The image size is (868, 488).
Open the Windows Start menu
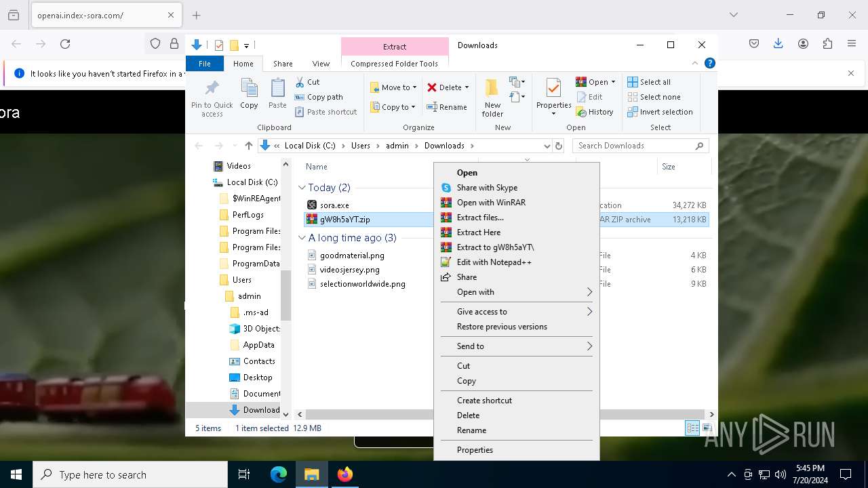pos(16,474)
